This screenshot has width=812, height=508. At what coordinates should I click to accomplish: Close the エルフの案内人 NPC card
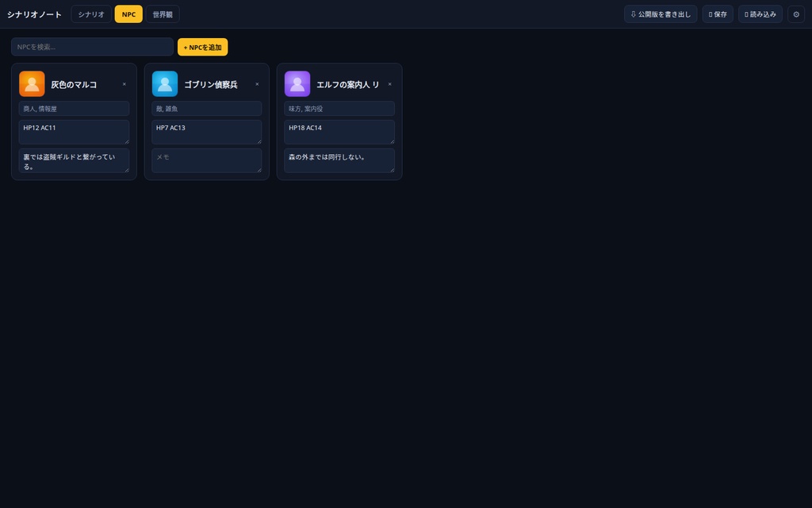[x=390, y=84]
